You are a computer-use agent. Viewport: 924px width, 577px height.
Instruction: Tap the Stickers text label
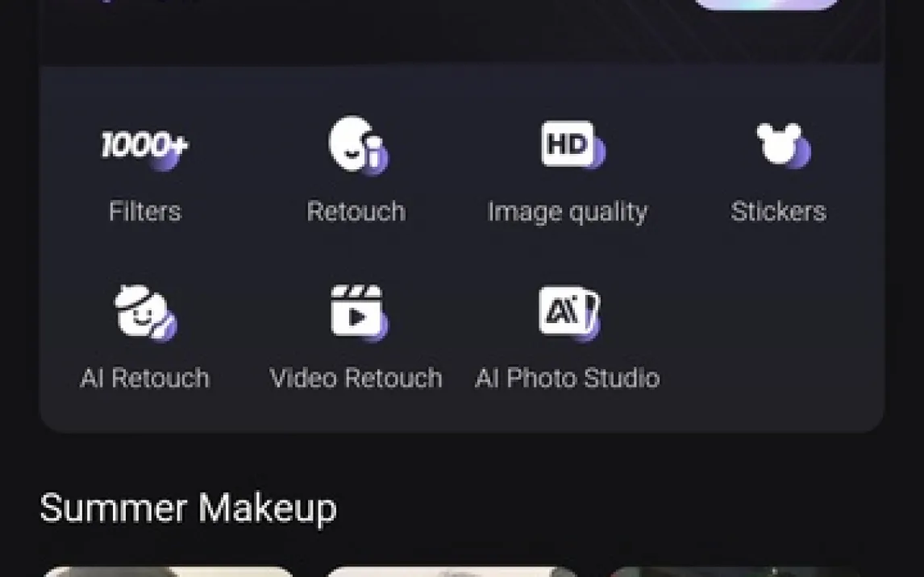(x=778, y=212)
